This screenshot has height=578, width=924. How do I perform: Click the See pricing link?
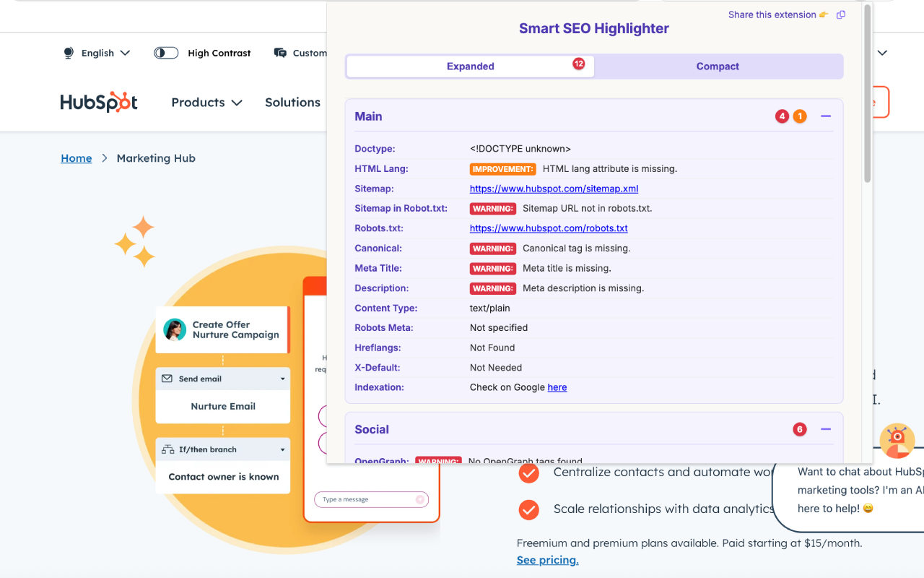point(547,560)
